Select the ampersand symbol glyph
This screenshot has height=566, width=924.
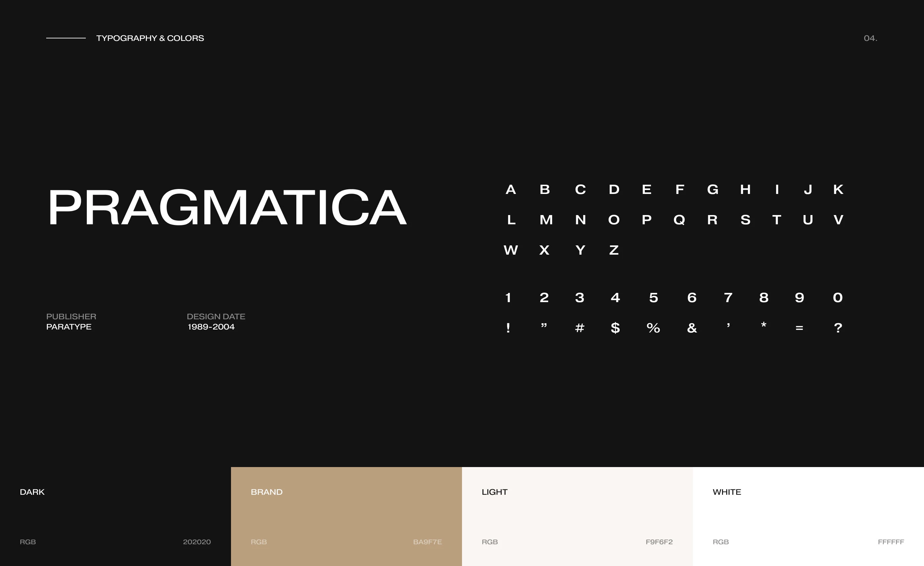point(692,328)
